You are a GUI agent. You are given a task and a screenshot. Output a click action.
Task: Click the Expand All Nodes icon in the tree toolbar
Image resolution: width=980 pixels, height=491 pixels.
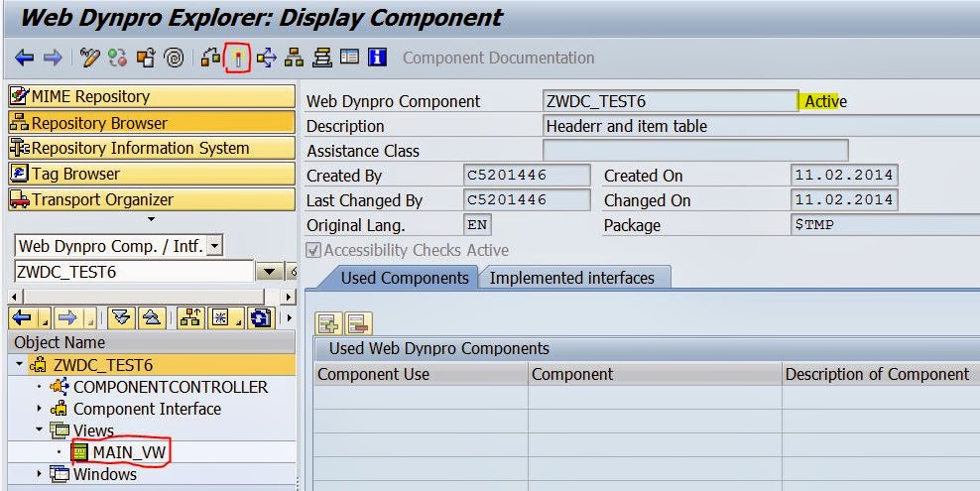coord(121,318)
